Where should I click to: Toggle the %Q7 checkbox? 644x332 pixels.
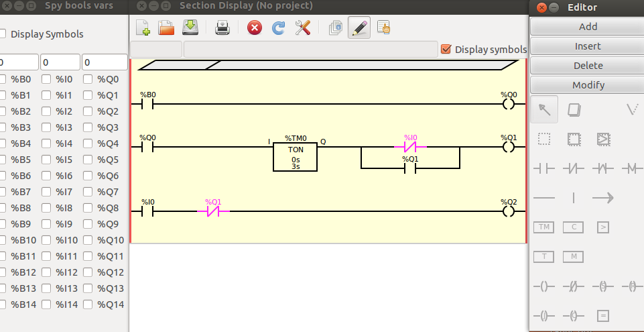click(88, 192)
